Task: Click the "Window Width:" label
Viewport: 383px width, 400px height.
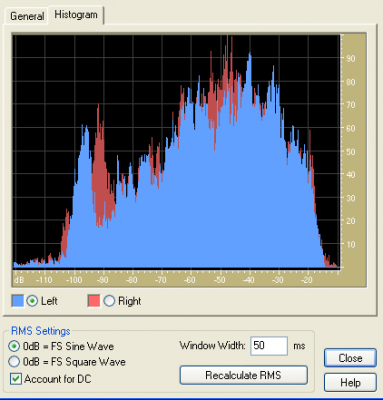Action: coord(212,346)
